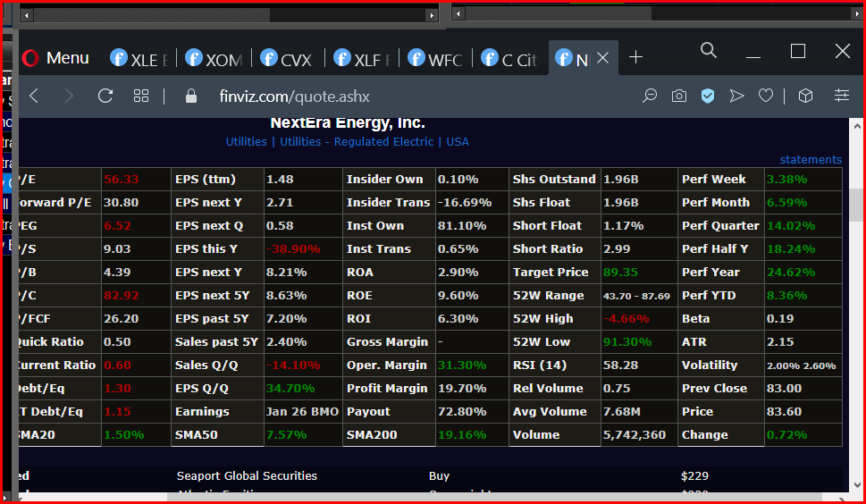Close the active NEE tab
Screen dimensions: 866x504
pos(603,57)
